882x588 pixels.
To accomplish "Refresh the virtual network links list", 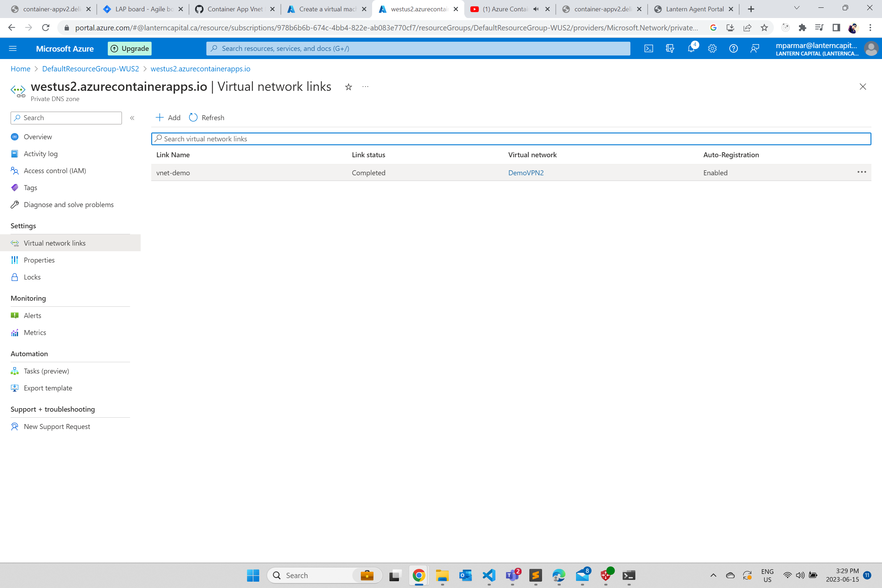I will tap(206, 117).
